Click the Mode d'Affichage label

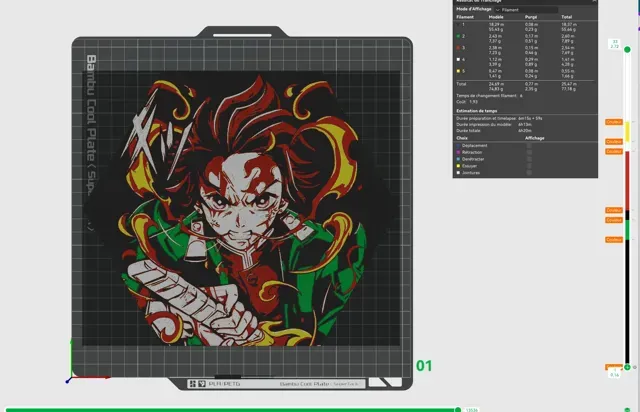click(474, 9)
